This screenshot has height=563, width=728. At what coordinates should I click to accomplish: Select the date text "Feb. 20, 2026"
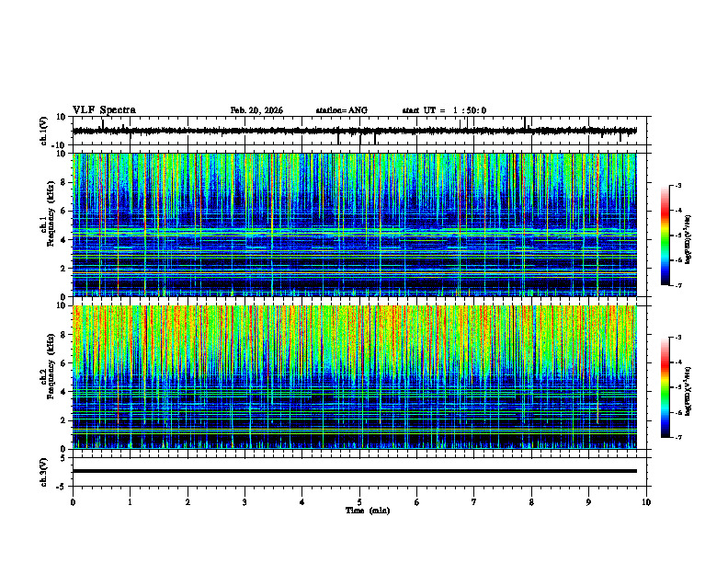tap(256, 110)
